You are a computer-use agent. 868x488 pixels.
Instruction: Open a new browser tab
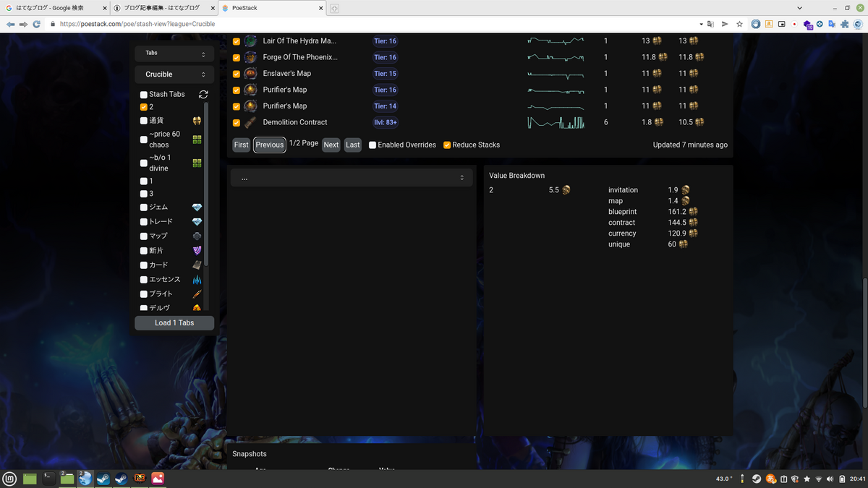[334, 8]
